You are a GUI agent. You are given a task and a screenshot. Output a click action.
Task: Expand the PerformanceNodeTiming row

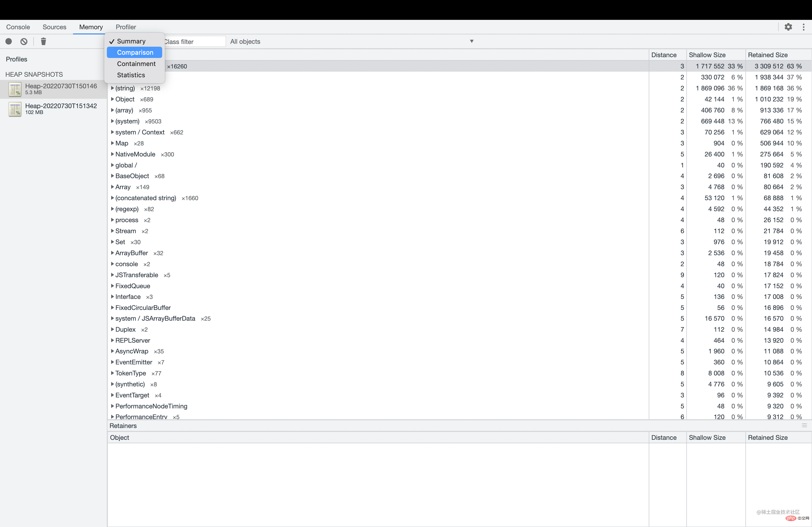coord(112,406)
